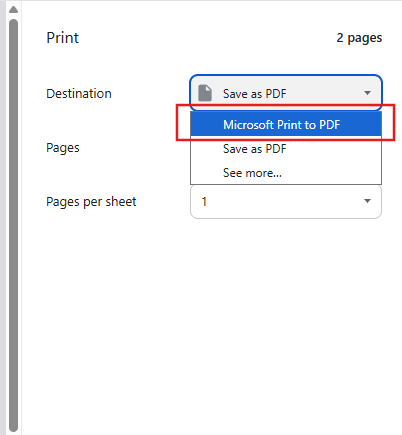402x435 pixels.
Task: Click the value 1 in Pages per sheet
Action: (x=204, y=201)
